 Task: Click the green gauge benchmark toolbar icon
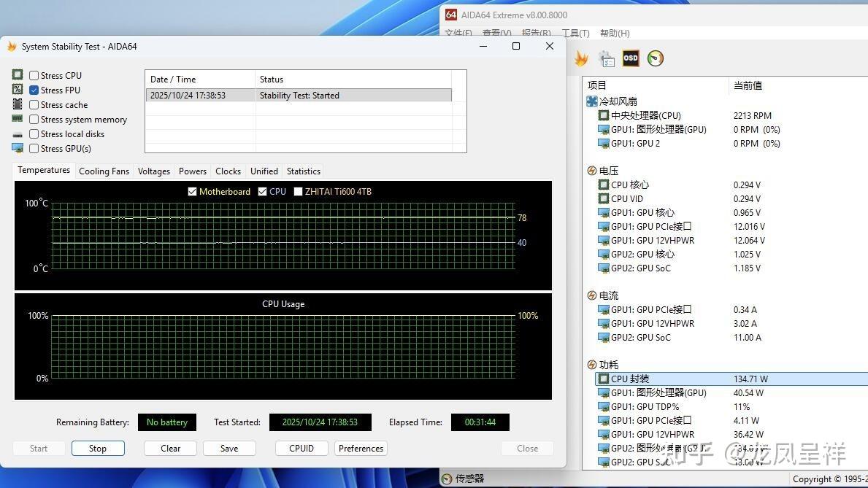(x=656, y=58)
